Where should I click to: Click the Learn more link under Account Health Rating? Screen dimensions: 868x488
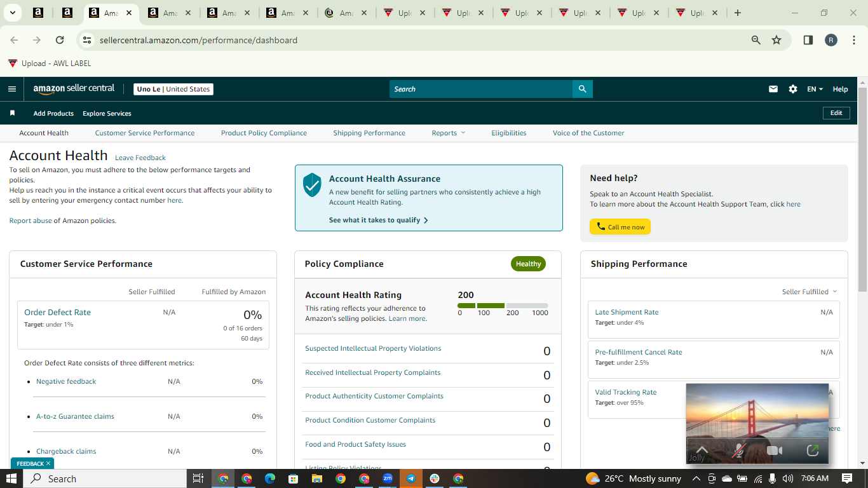coord(407,318)
